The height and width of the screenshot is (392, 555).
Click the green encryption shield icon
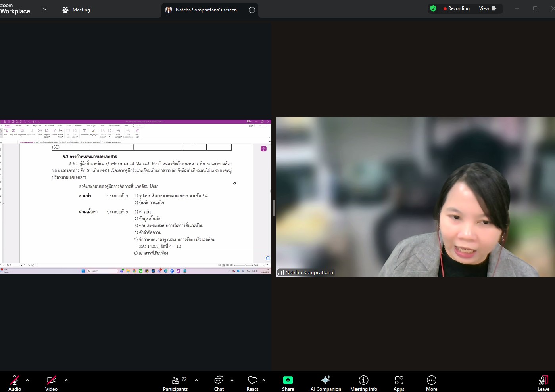pyautogui.click(x=433, y=8)
